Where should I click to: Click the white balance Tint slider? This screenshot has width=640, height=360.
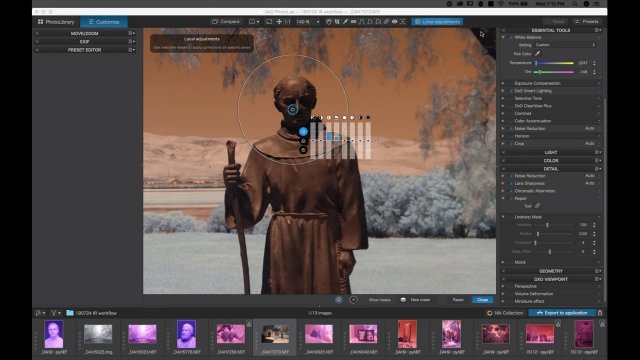click(554, 72)
